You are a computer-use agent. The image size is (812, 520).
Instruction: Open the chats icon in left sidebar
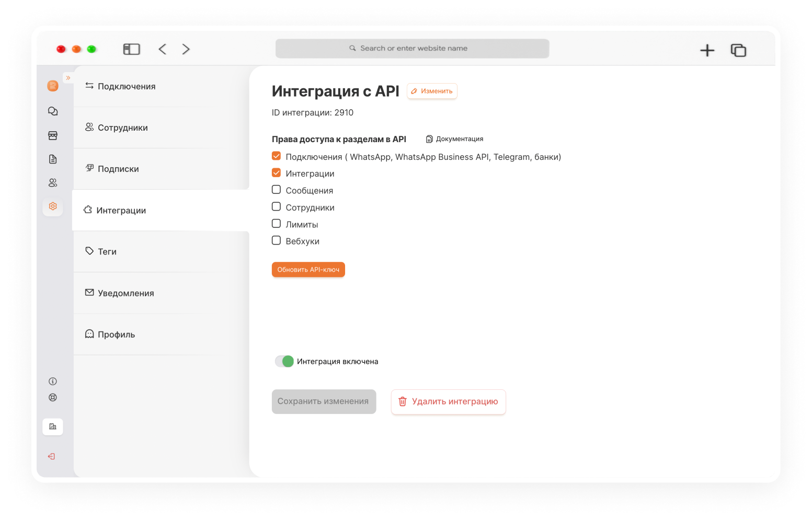coord(53,111)
